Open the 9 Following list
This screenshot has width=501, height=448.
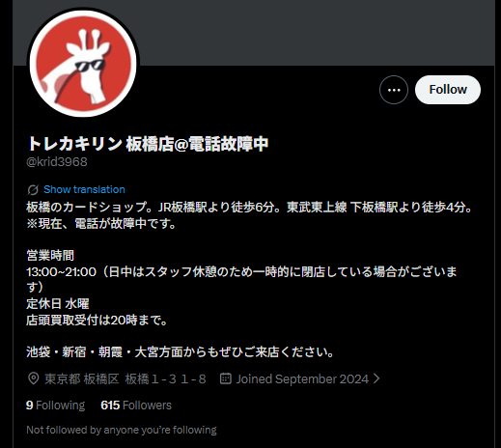coord(55,406)
